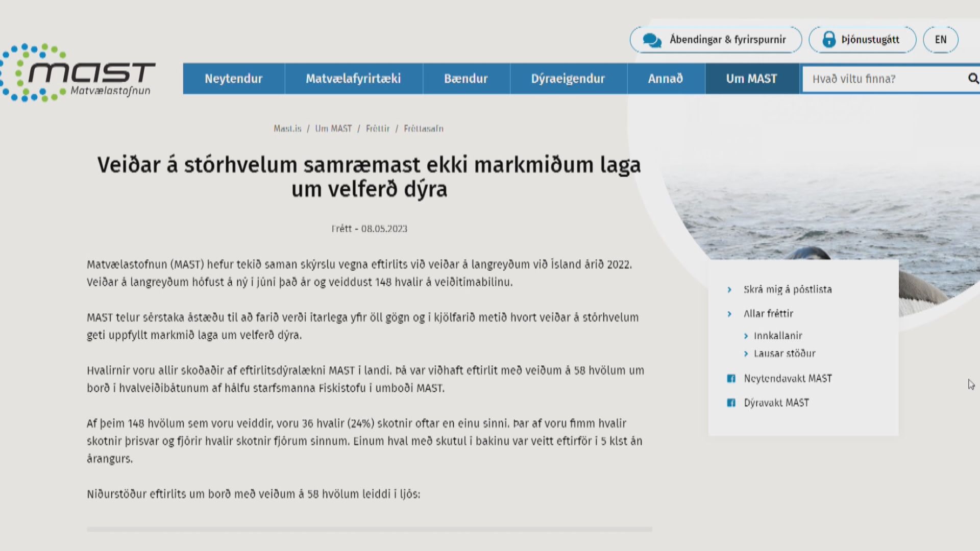Viewport: 980px width, 551px height.
Task: Click the search magnifier icon
Action: tap(973, 79)
